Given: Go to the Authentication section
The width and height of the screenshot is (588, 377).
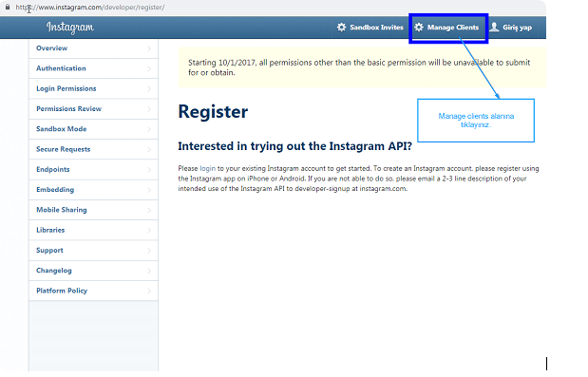Looking at the screenshot, I should 93,68.
